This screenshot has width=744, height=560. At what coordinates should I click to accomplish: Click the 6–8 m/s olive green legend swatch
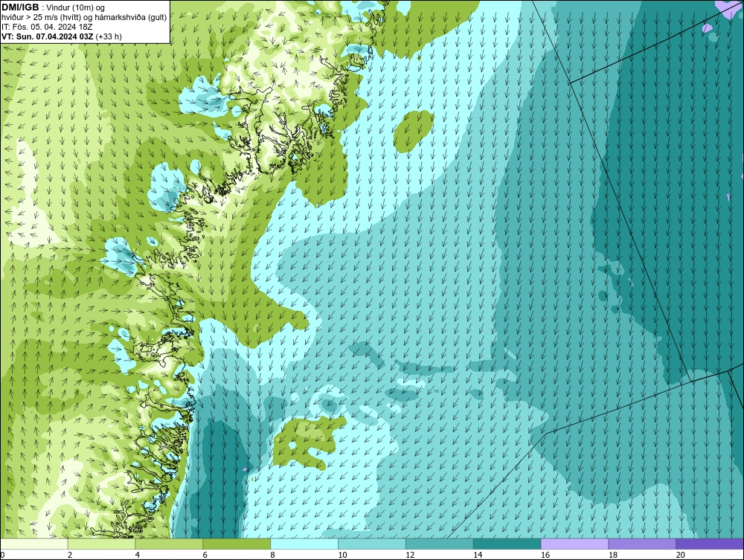click(237, 544)
